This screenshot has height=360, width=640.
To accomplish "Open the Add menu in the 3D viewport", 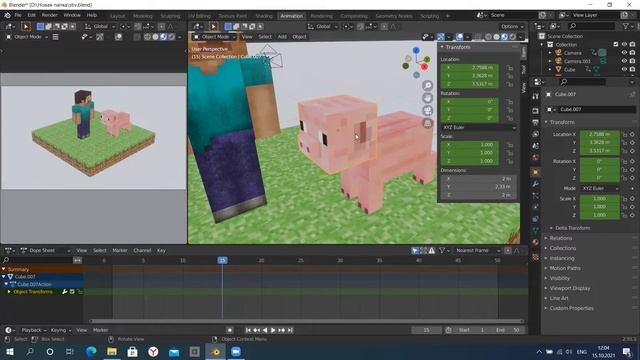I will tap(282, 37).
